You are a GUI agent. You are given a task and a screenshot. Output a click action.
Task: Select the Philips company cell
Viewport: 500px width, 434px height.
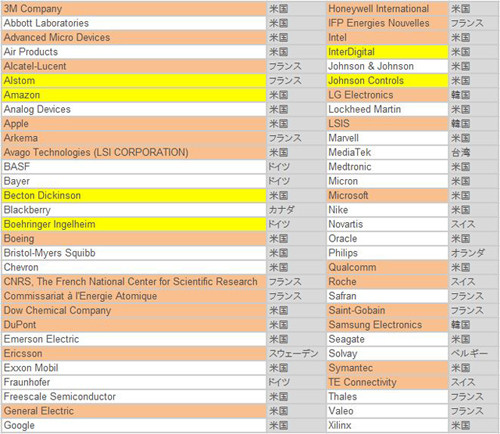click(387, 253)
